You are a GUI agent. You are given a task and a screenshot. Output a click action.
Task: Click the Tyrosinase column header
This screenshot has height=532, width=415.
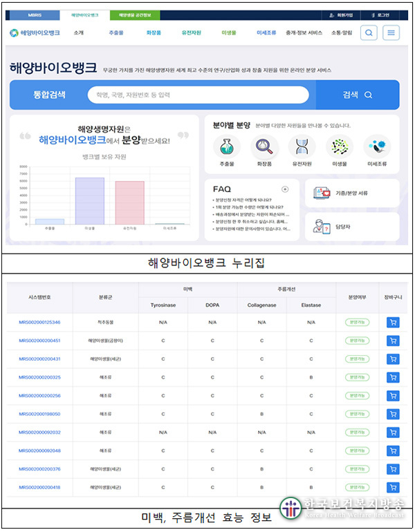163,305
